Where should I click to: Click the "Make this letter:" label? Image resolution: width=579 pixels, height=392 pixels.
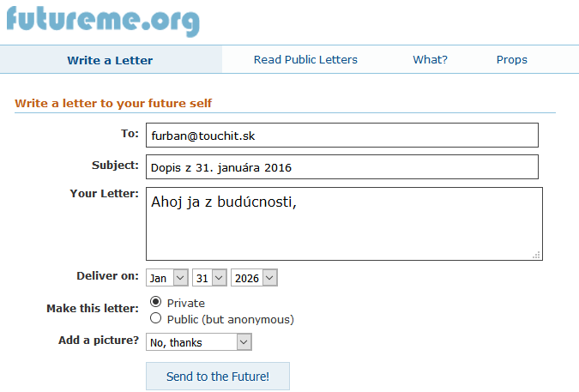92,309
